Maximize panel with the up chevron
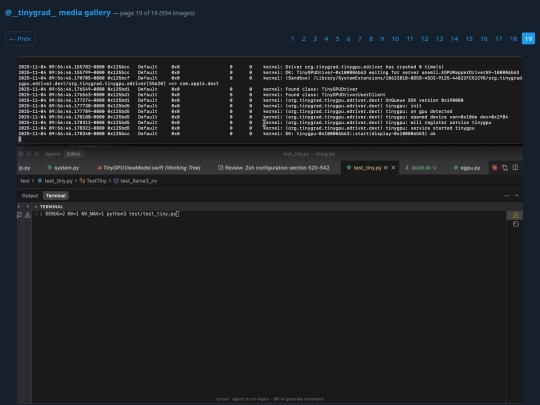 [x=517, y=196]
